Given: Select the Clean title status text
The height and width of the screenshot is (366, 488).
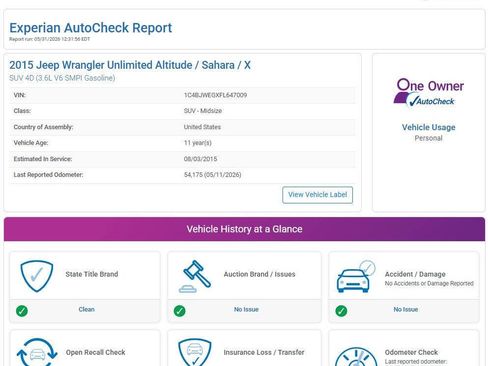Looking at the screenshot, I should tap(87, 309).
